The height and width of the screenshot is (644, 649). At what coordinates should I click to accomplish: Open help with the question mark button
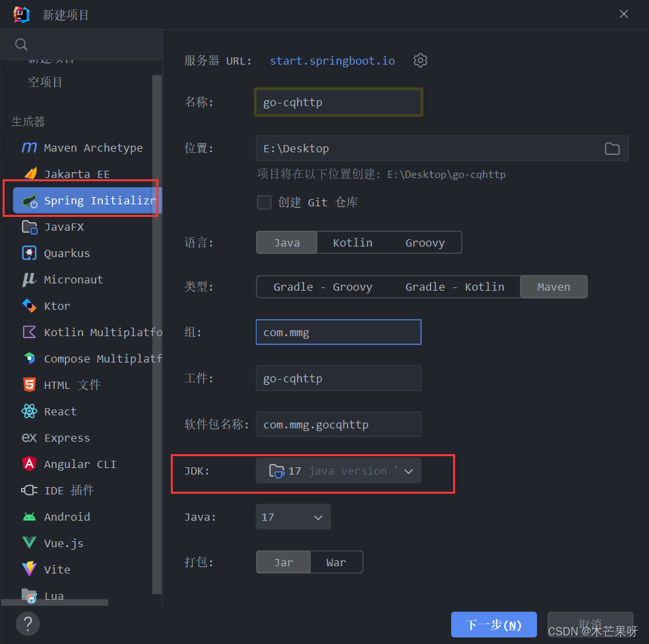(28, 624)
